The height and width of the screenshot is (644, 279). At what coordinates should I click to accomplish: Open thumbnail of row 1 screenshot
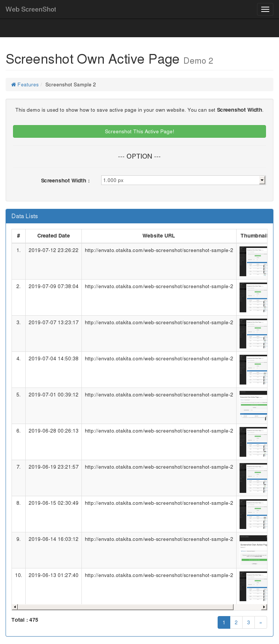point(253,261)
